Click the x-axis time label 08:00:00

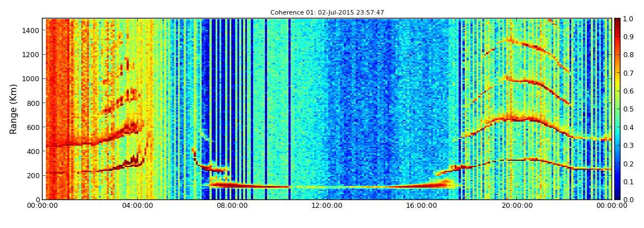click(232, 206)
